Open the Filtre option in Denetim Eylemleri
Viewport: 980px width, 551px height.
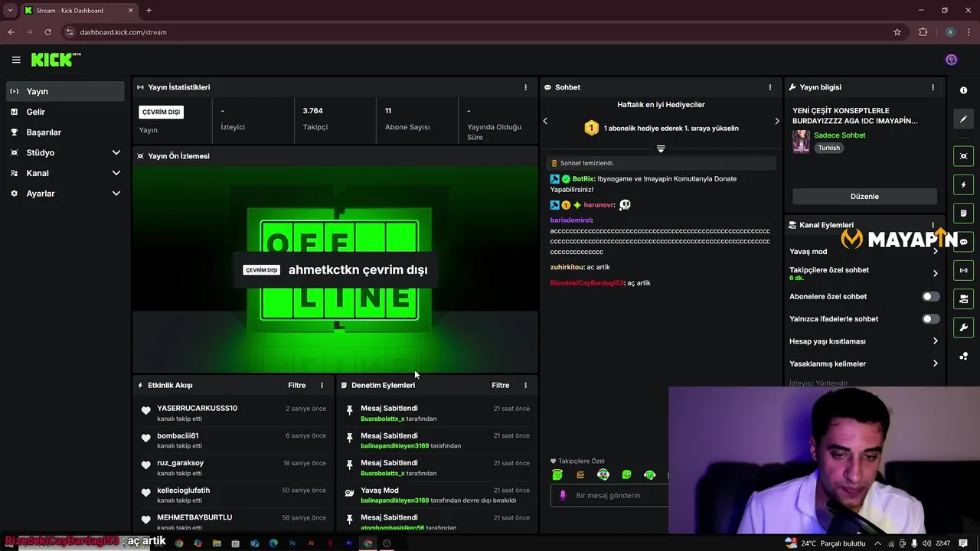pyautogui.click(x=500, y=385)
